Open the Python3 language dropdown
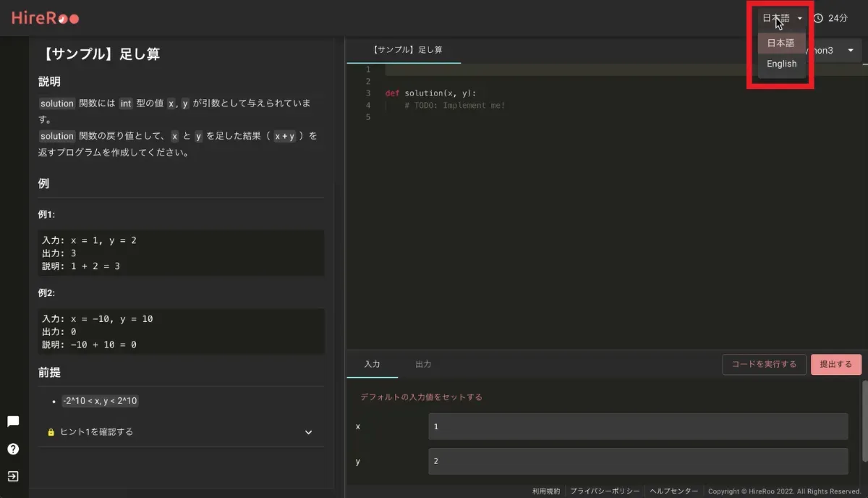The height and width of the screenshot is (498, 868). (x=833, y=51)
